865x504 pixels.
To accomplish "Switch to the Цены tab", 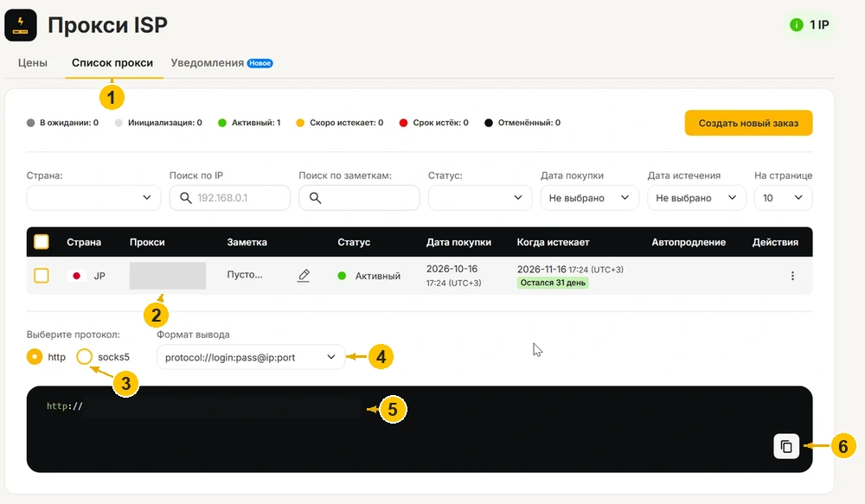I will [33, 63].
